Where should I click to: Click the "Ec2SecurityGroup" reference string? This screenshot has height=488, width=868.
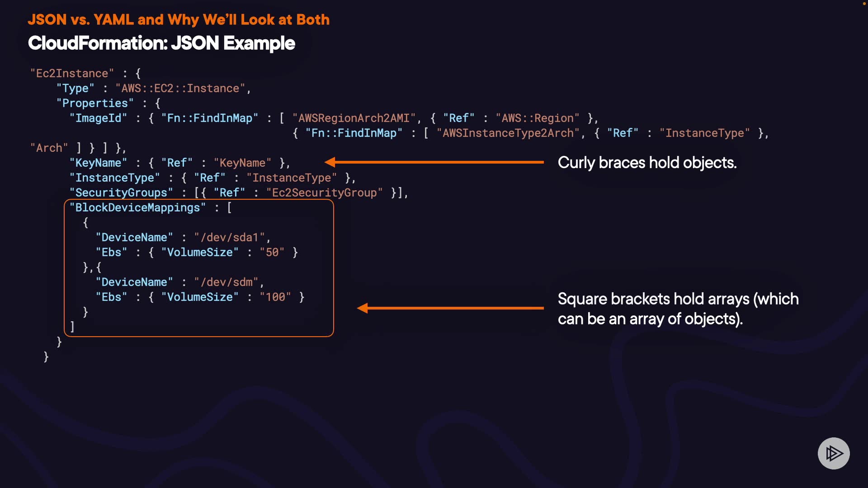tap(324, 192)
